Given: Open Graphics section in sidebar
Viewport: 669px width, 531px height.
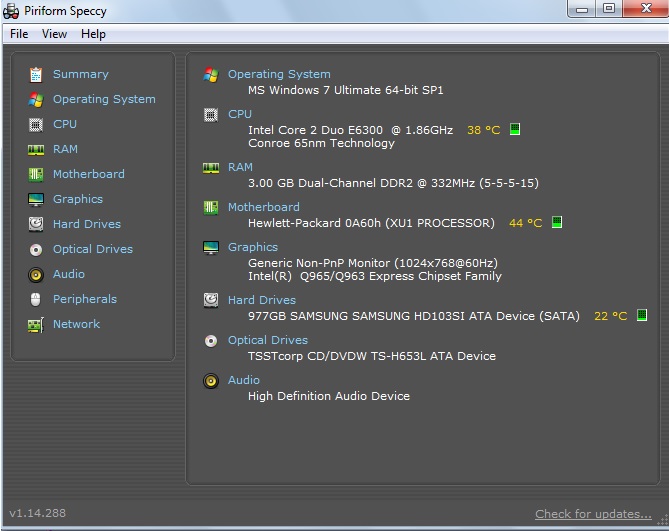Looking at the screenshot, I should pos(78,199).
